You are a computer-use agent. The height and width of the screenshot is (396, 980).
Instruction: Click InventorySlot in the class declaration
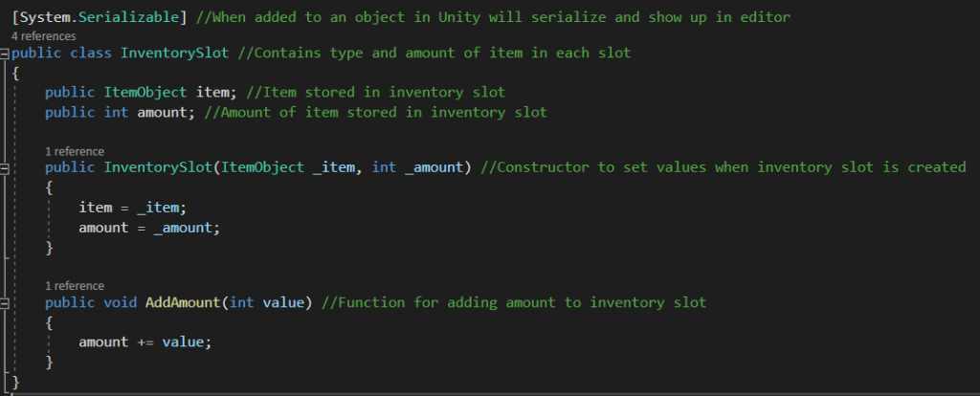click(x=175, y=54)
